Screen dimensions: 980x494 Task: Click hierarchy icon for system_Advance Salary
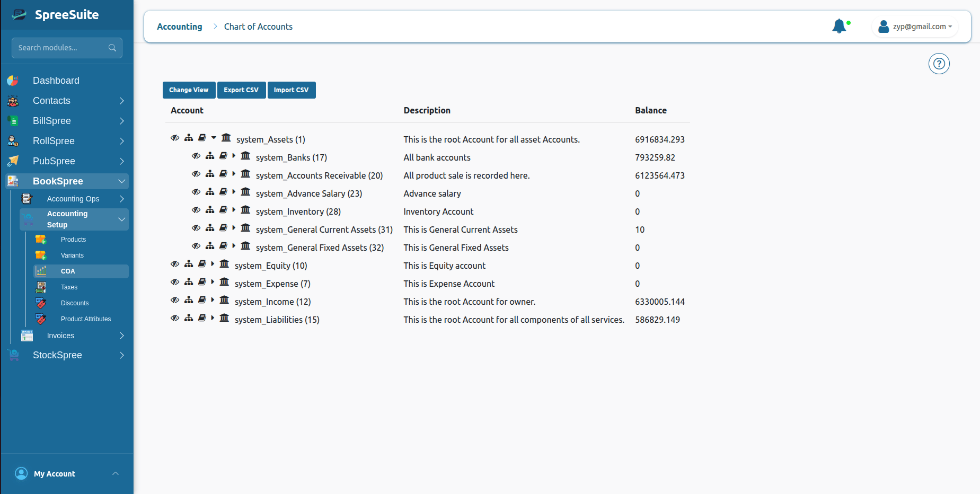pos(210,192)
